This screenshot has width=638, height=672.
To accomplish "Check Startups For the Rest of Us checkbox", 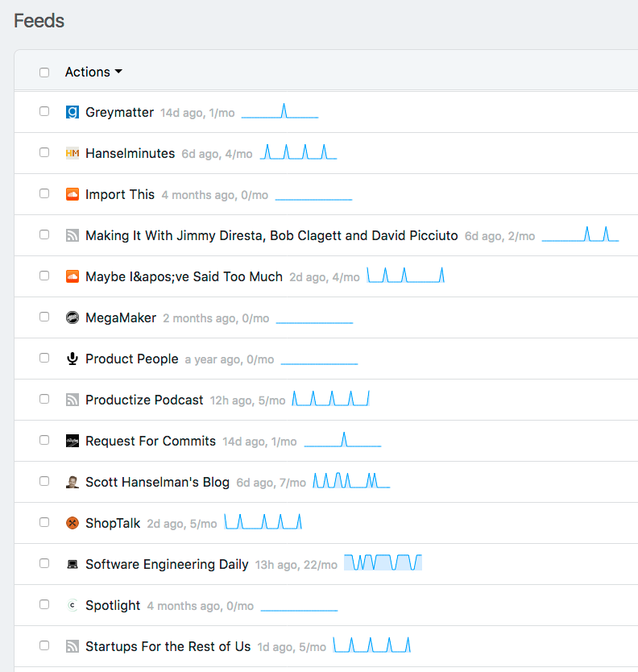I will (x=44, y=645).
